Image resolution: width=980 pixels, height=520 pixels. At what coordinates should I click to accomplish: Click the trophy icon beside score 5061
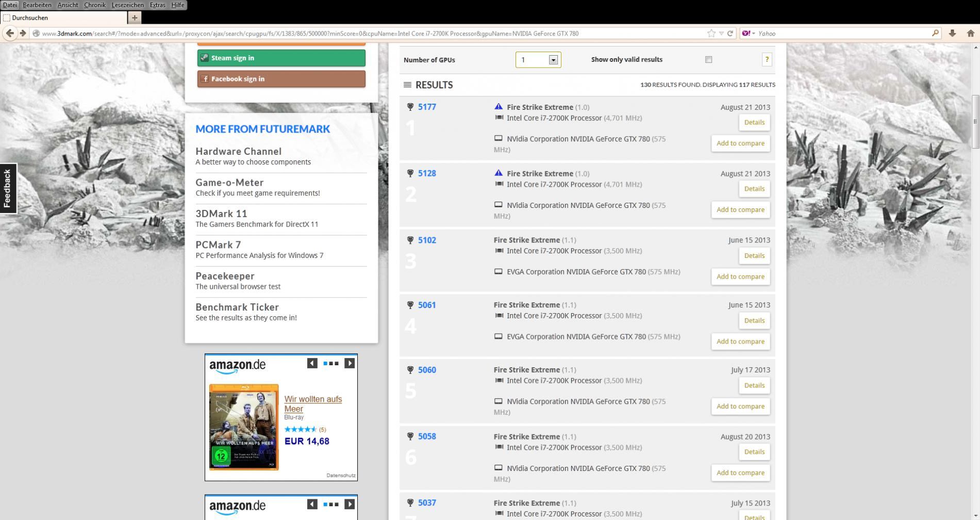(x=410, y=305)
